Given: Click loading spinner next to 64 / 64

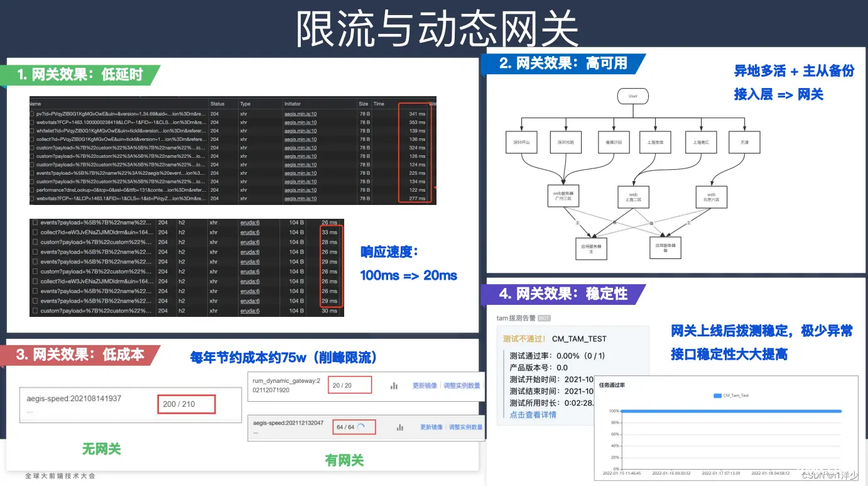Looking at the screenshot, I should pos(361,427).
